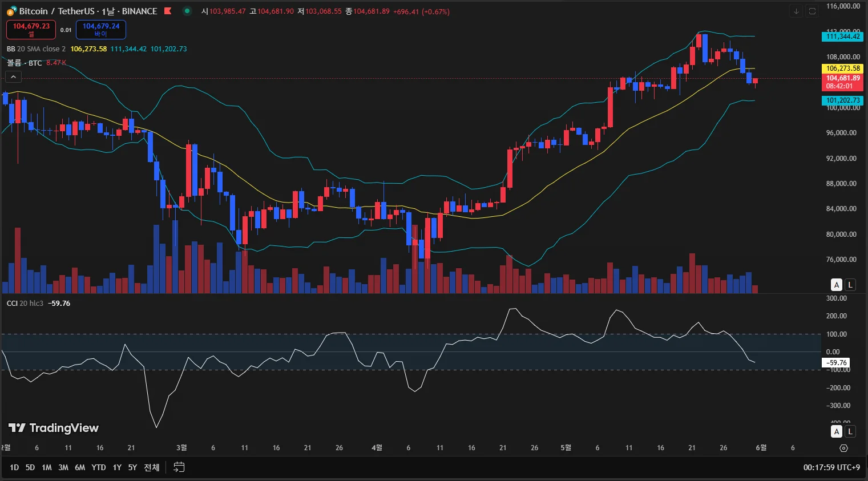The height and width of the screenshot is (481, 868).
Task: Open the Bitcoin / TetherUS symbol title
Action: pos(88,11)
